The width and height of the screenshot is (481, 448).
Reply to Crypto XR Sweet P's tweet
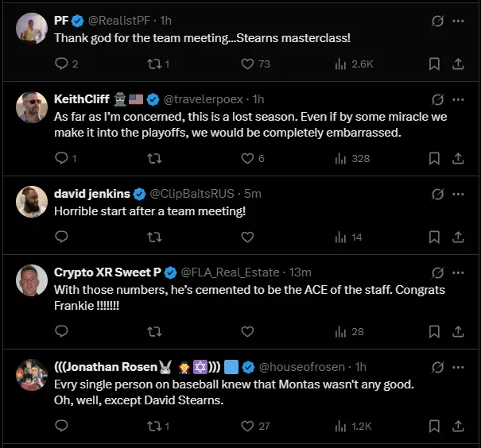[62, 331]
